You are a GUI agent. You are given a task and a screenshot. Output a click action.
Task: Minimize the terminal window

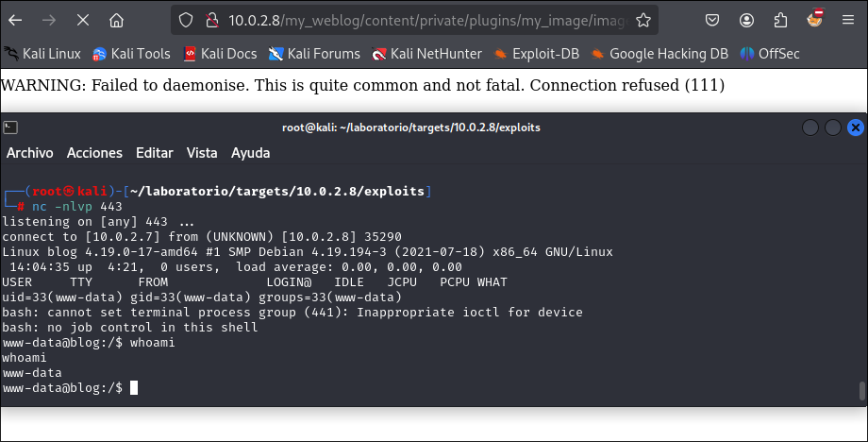[810, 127]
